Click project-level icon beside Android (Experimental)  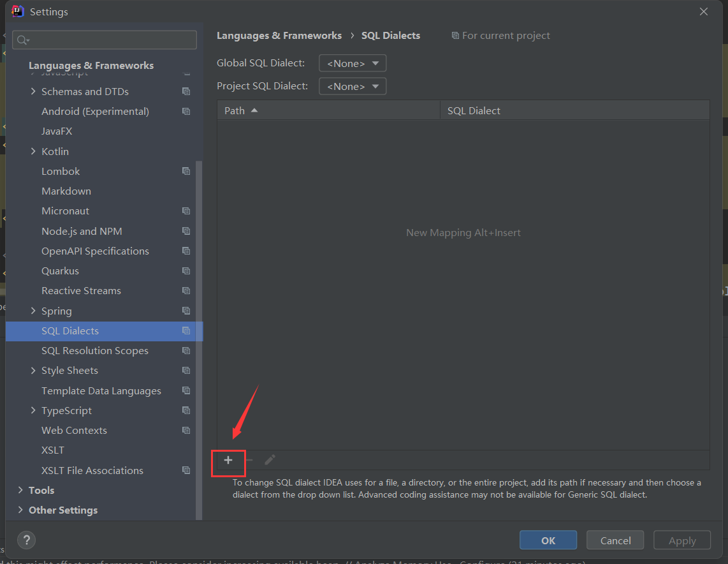coord(186,112)
